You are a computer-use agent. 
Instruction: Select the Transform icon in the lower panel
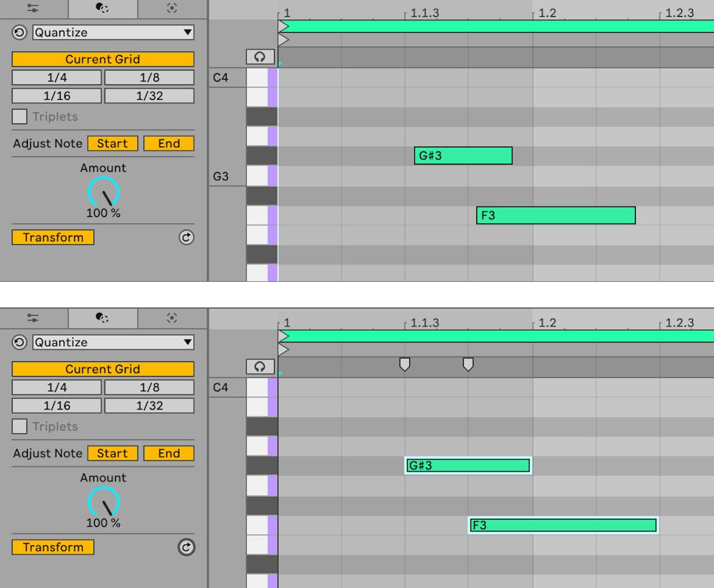pos(102,318)
